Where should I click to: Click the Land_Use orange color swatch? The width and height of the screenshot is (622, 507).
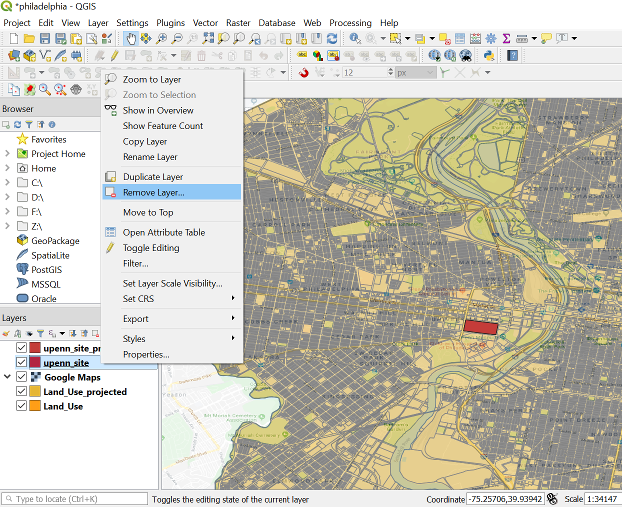(34, 407)
